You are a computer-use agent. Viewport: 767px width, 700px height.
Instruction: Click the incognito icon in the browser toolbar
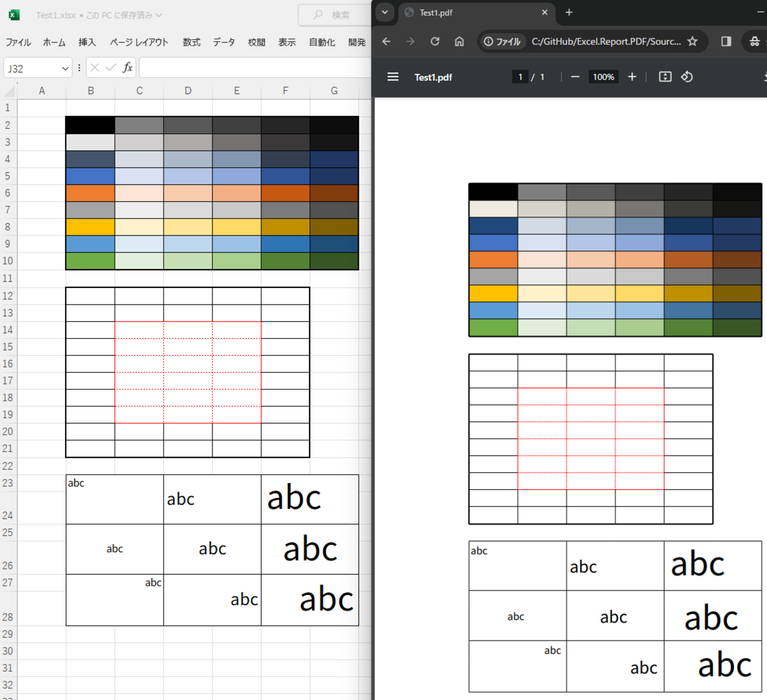click(x=755, y=41)
